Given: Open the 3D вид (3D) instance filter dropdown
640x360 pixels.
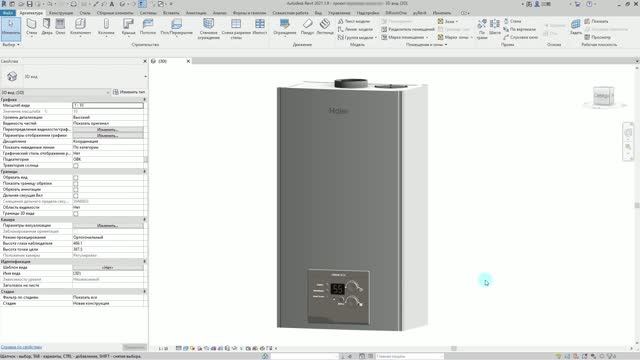Looking at the screenshot, I should click(108, 93).
